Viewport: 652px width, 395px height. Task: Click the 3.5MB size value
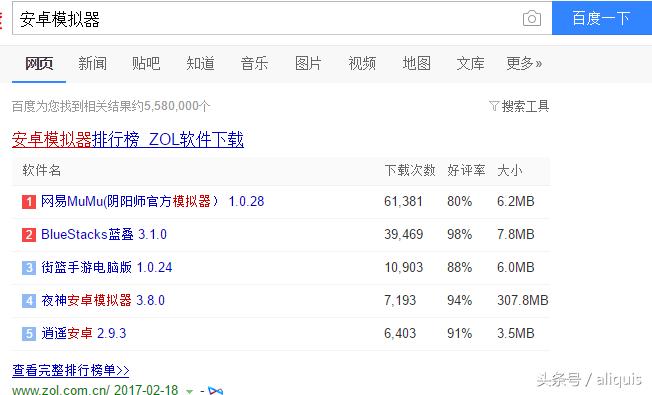click(516, 333)
